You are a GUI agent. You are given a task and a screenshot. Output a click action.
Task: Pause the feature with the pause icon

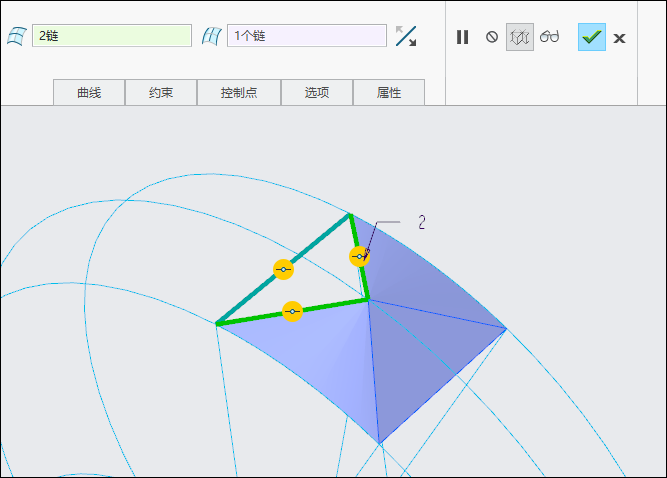pos(462,37)
